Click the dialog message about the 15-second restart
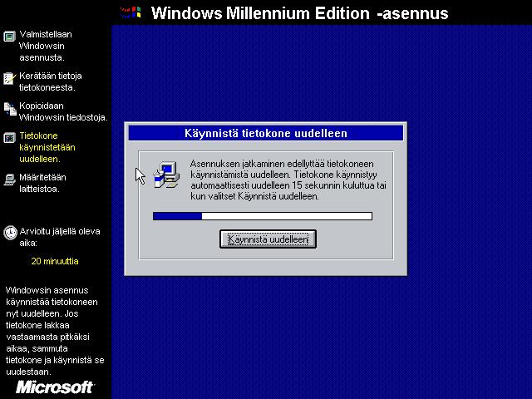 tap(288, 180)
